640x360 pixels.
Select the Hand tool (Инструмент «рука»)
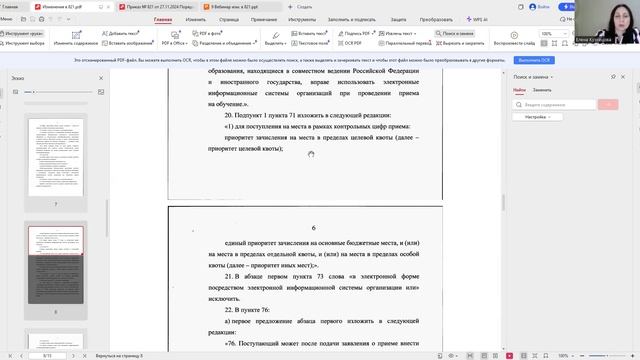point(22,33)
